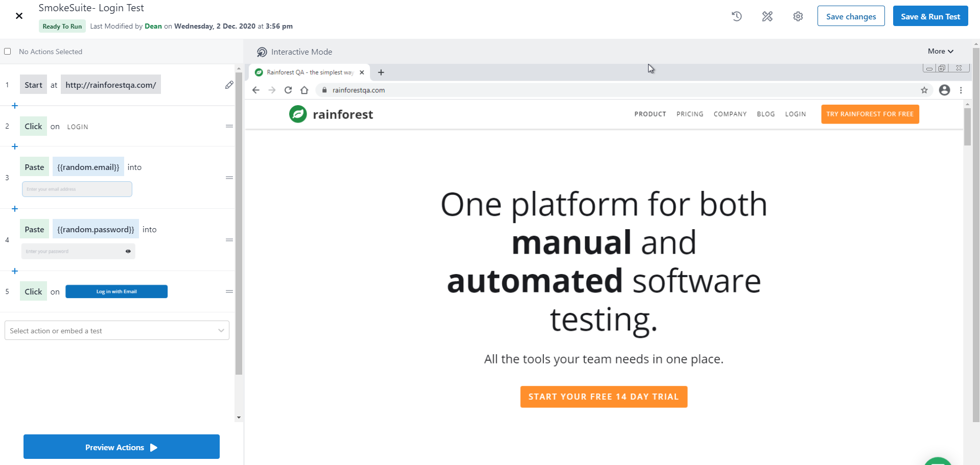The width and height of the screenshot is (980, 465).
Task: Close the test editor with X icon
Action: [x=19, y=16]
